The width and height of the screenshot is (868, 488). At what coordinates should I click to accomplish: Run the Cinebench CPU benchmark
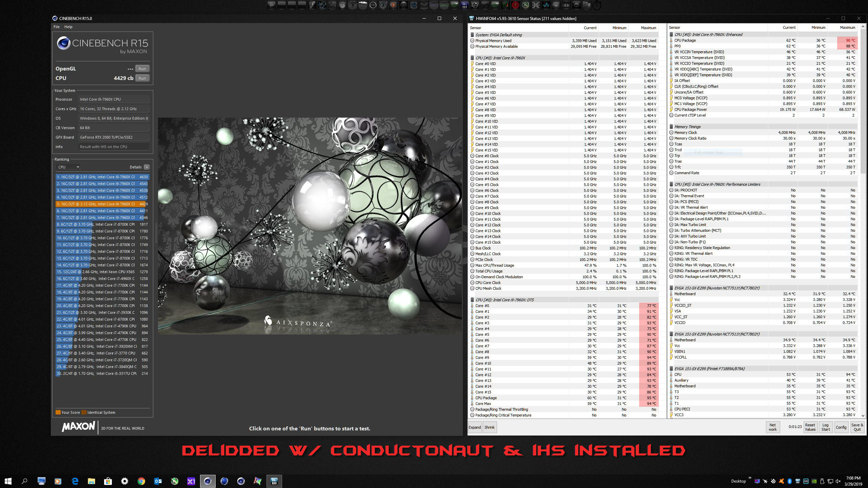(x=142, y=78)
